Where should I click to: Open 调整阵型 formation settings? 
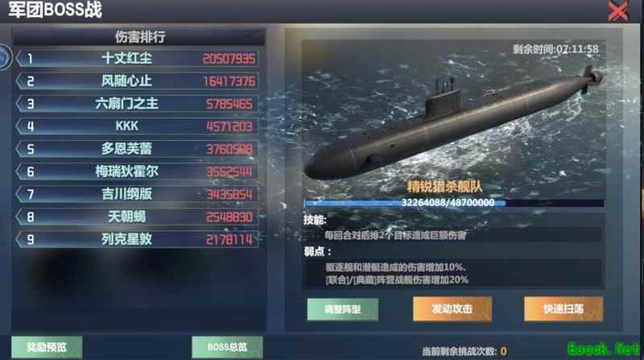pos(343,309)
